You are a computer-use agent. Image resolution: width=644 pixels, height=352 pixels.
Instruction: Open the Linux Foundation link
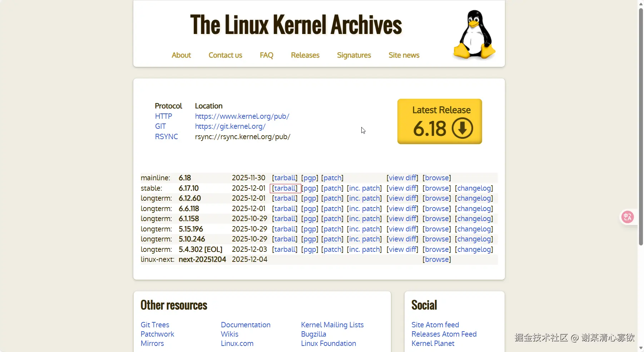tap(328, 343)
